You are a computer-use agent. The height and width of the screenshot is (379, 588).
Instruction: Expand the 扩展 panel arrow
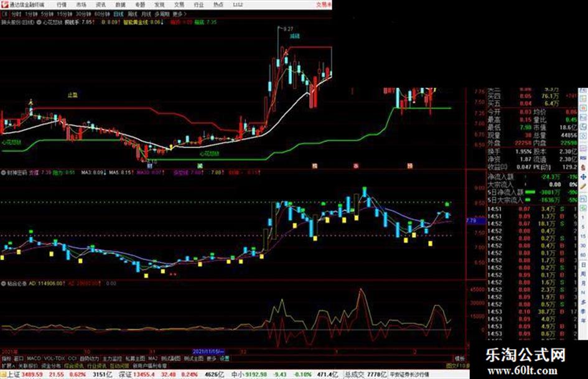[x=8, y=365]
